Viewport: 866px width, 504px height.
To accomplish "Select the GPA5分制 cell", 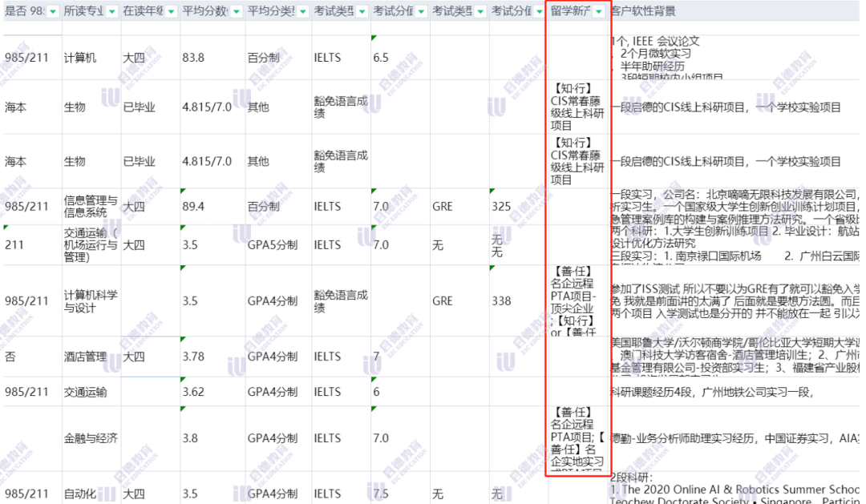I will 278,245.
